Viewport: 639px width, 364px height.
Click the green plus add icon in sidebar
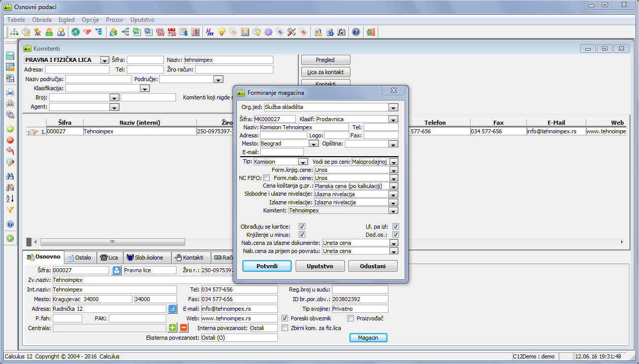[x=10, y=129]
